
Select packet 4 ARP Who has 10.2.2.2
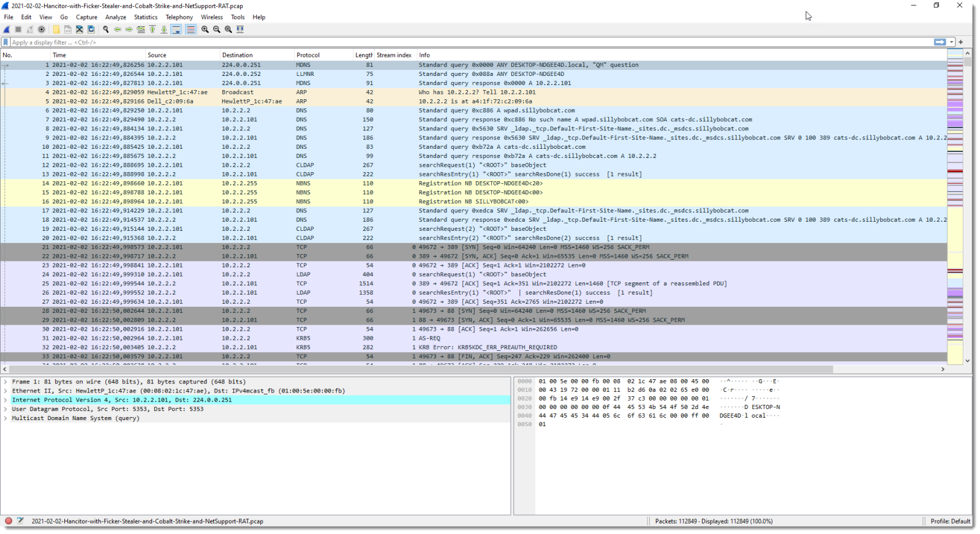pos(473,92)
